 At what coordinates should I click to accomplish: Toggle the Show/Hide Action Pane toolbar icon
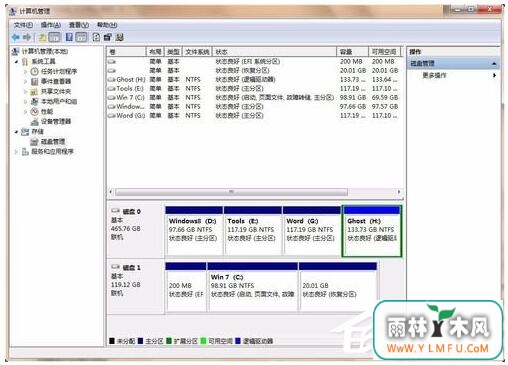click(81, 37)
